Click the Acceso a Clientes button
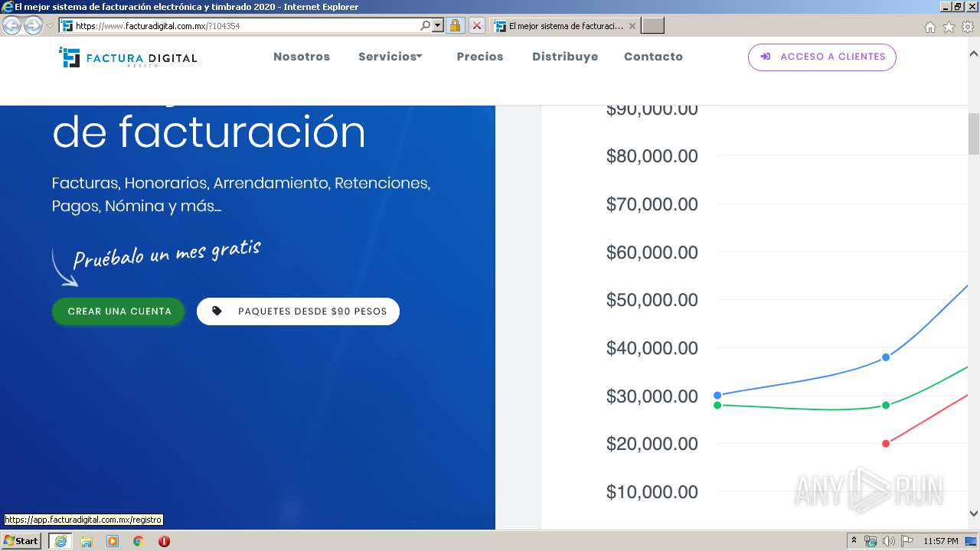This screenshot has width=980, height=551. [822, 57]
